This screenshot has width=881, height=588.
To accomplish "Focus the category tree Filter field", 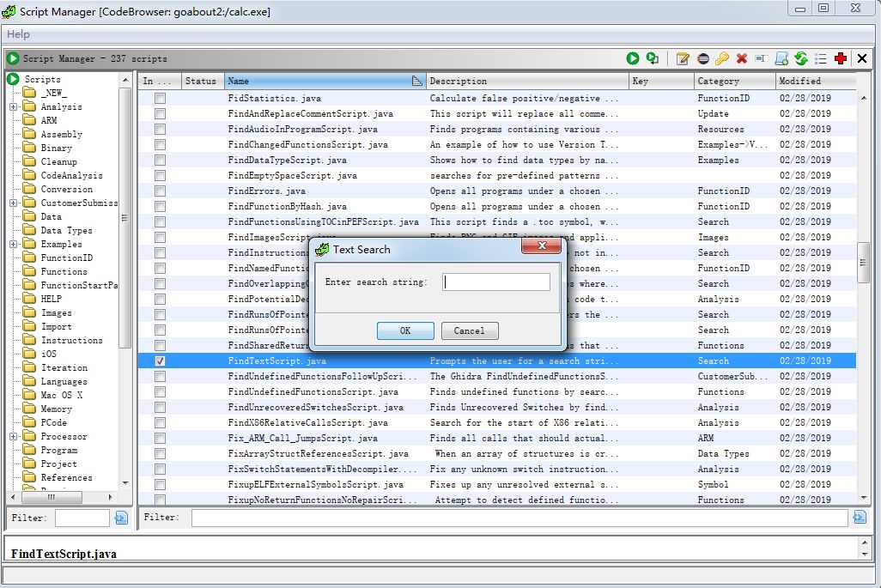I will pos(82,518).
